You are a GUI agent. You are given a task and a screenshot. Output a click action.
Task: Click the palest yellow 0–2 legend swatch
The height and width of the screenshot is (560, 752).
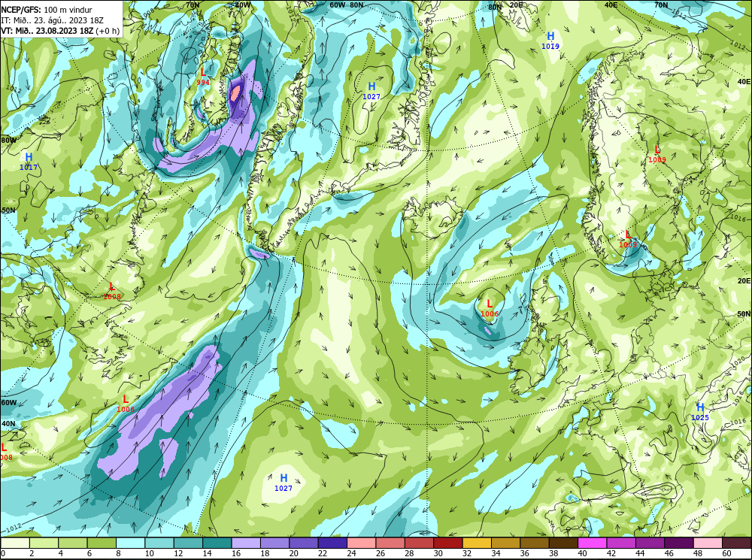point(15,543)
